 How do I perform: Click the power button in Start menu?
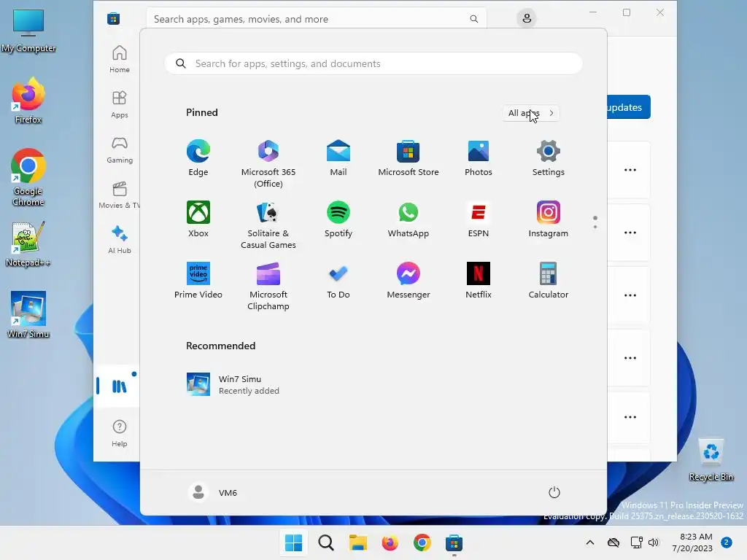554,492
